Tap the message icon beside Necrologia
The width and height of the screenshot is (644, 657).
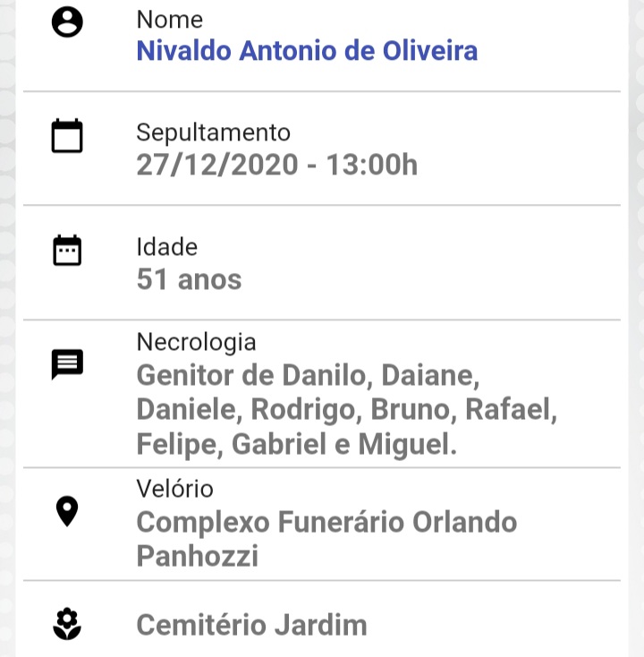(x=67, y=364)
